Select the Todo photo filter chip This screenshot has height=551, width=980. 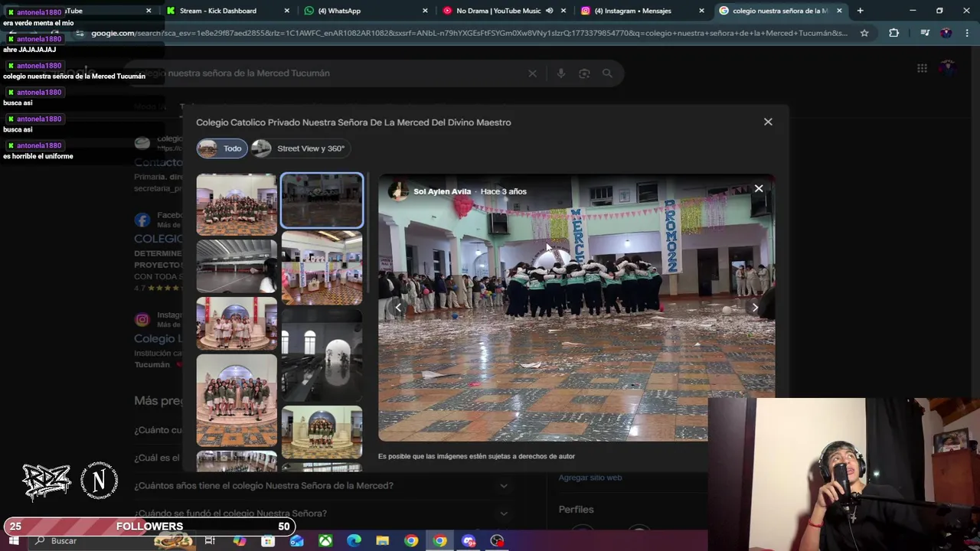click(x=222, y=148)
